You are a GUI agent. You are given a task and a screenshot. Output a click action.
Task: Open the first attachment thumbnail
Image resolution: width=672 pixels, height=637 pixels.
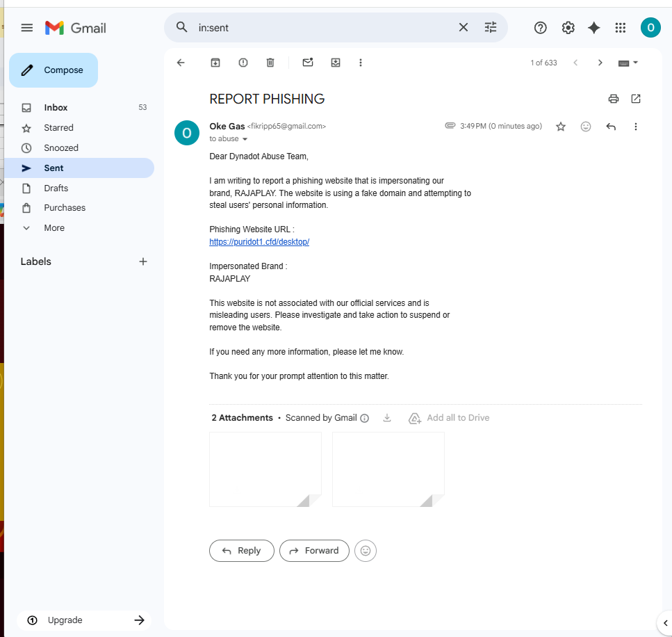pos(265,469)
